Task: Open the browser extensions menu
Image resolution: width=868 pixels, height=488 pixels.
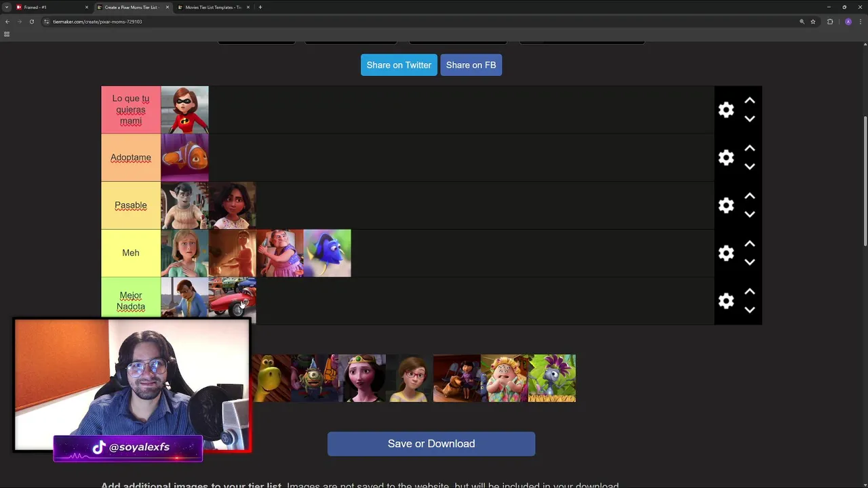Action: click(x=830, y=22)
